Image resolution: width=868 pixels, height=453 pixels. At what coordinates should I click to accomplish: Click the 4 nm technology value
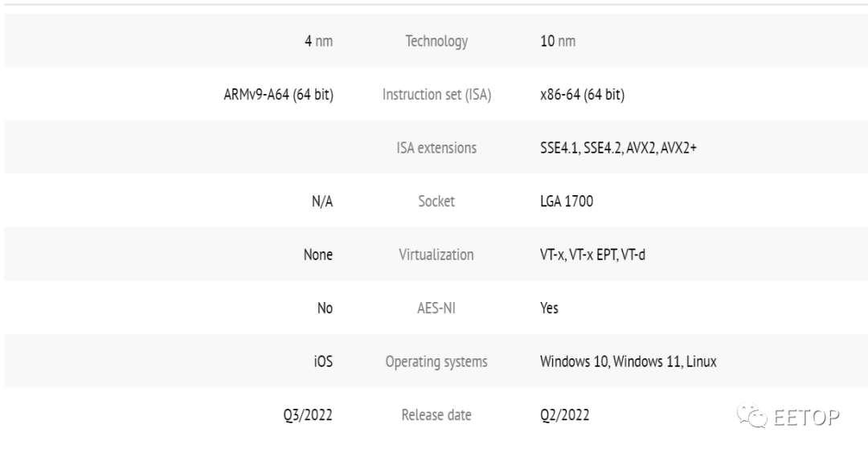click(318, 42)
